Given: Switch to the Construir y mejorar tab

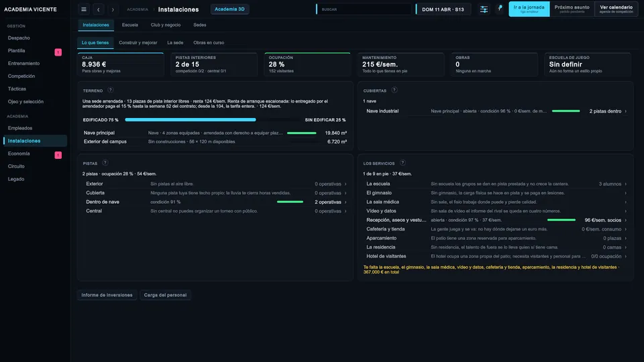Looking at the screenshot, I should [x=138, y=43].
